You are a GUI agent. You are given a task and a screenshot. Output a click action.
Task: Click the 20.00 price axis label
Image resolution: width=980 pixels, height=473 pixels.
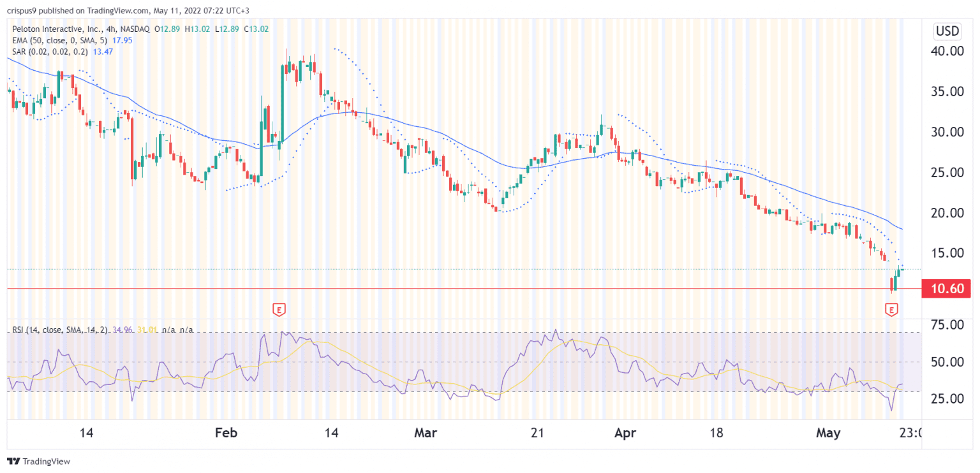947,212
